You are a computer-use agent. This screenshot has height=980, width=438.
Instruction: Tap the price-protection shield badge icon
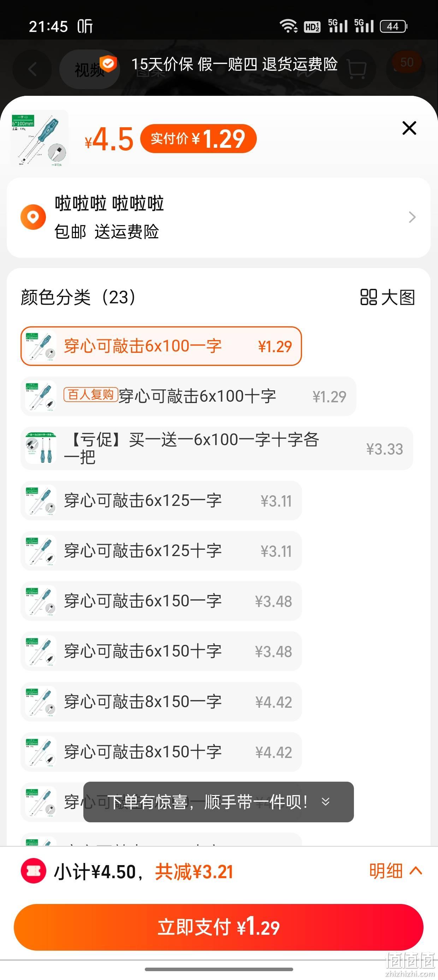(108, 64)
